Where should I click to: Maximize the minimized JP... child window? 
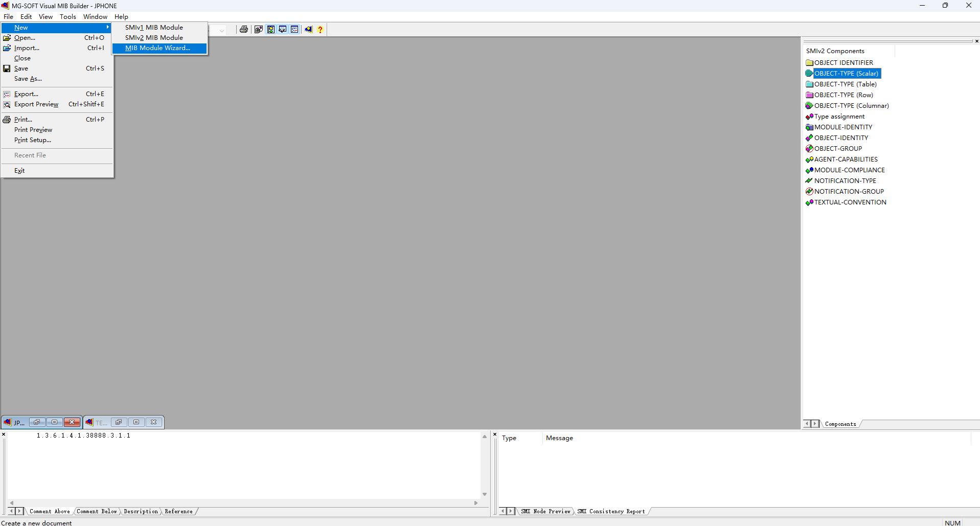coord(54,422)
